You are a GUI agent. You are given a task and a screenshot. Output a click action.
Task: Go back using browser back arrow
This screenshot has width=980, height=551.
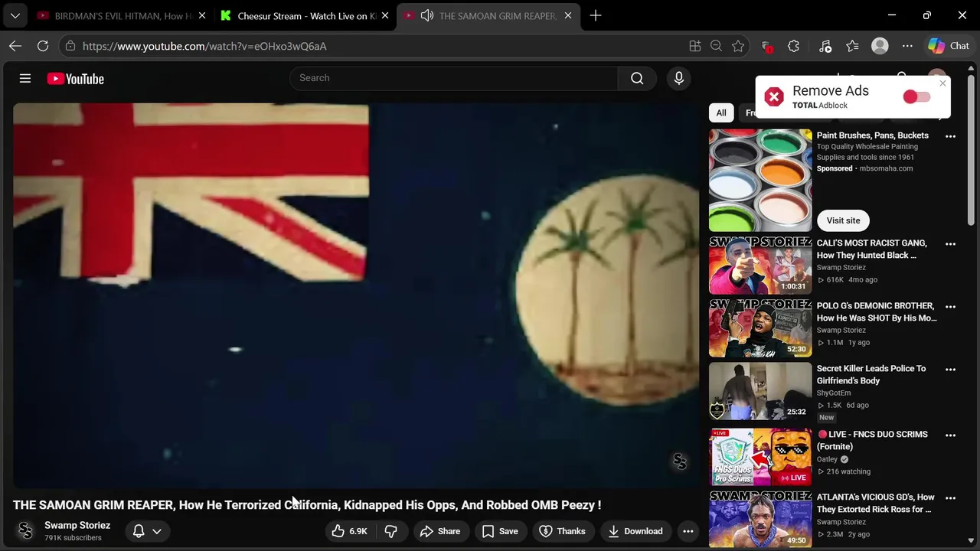[x=15, y=46]
